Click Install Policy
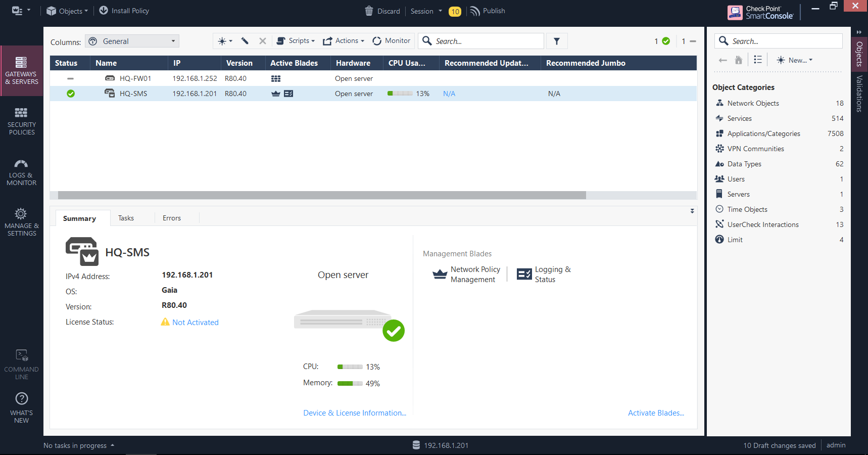Viewport: 868px width, 455px height. (x=124, y=11)
